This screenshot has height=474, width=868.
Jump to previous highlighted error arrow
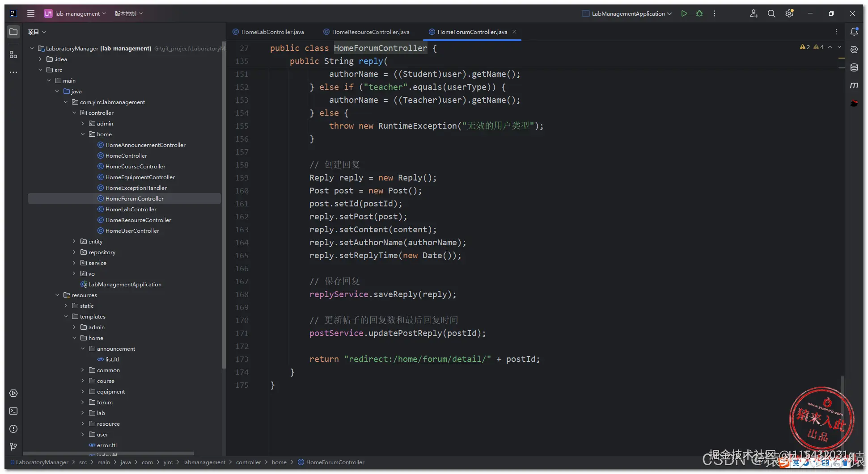830,47
